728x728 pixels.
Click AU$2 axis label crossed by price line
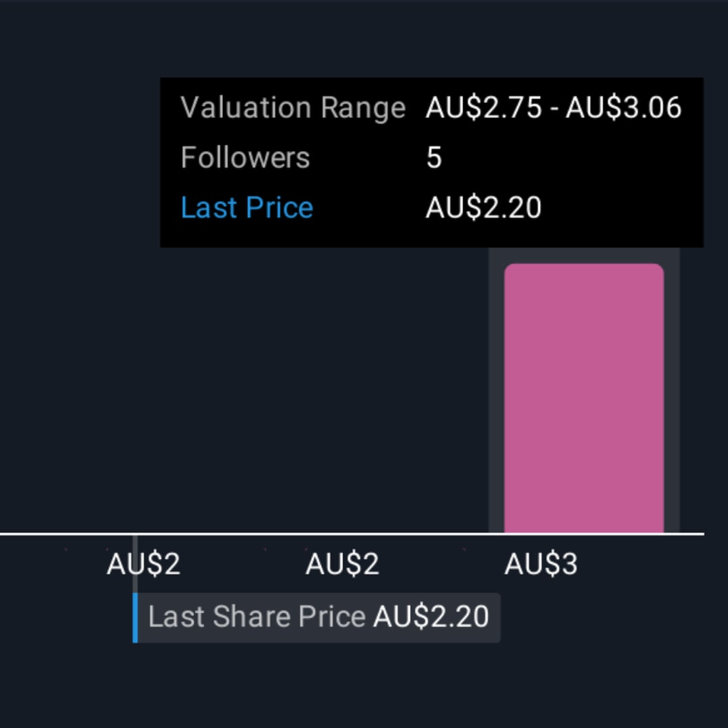[x=144, y=564]
